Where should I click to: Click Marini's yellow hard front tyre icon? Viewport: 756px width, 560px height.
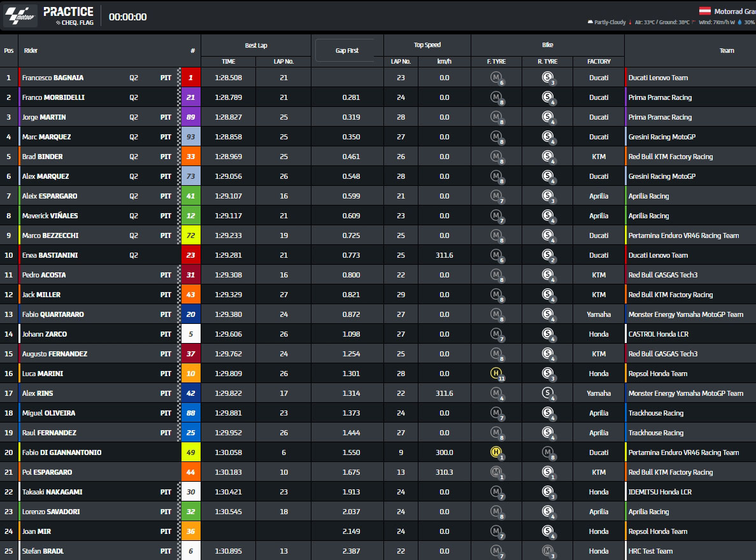[x=496, y=374]
